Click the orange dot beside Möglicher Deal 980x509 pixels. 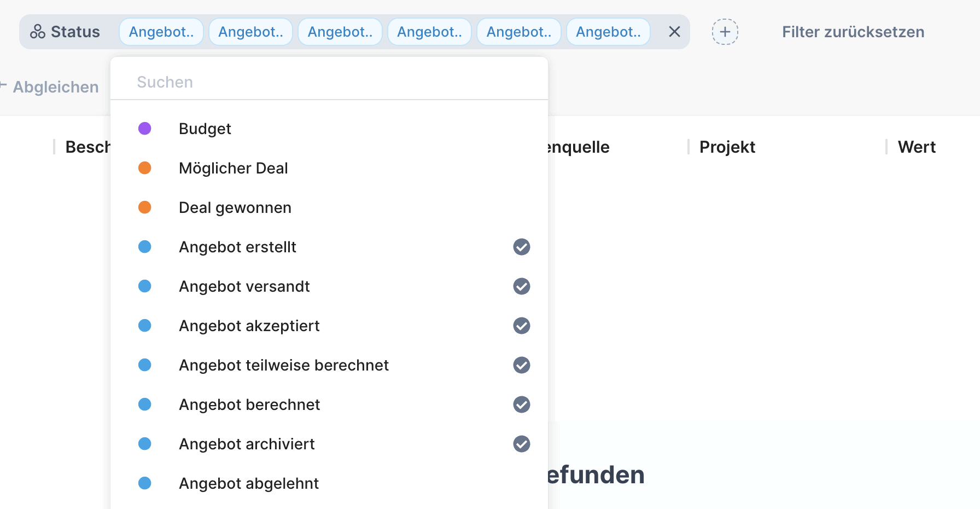[145, 168]
